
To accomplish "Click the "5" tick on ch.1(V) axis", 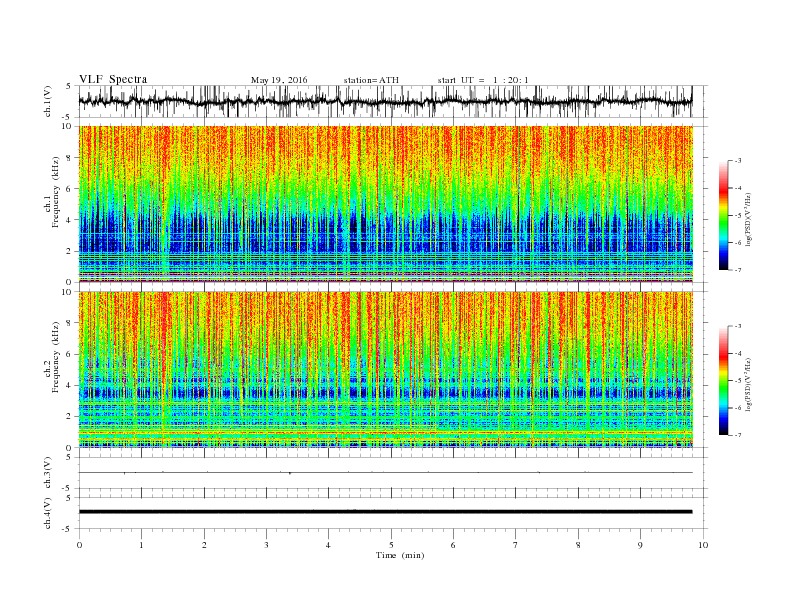I will pos(69,86).
